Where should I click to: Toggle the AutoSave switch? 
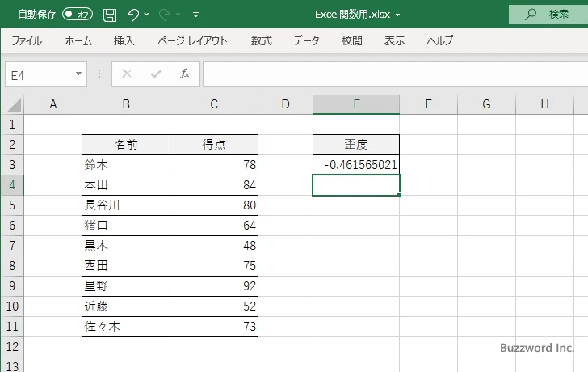pyautogui.click(x=78, y=15)
